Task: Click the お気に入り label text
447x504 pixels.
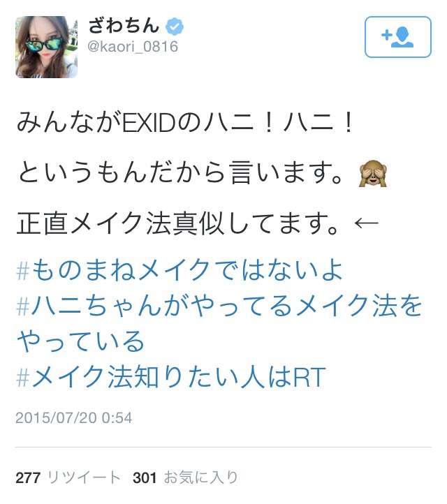Action: pyautogui.click(x=201, y=477)
